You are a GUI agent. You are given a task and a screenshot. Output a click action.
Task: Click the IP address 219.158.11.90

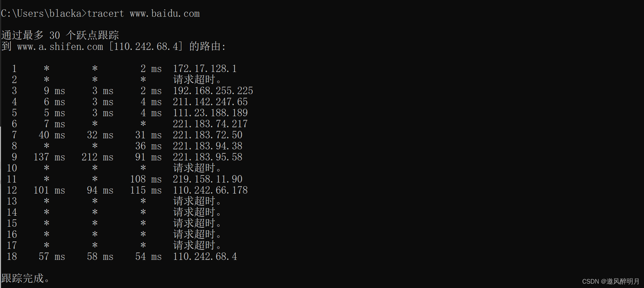click(x=207, y=179)
